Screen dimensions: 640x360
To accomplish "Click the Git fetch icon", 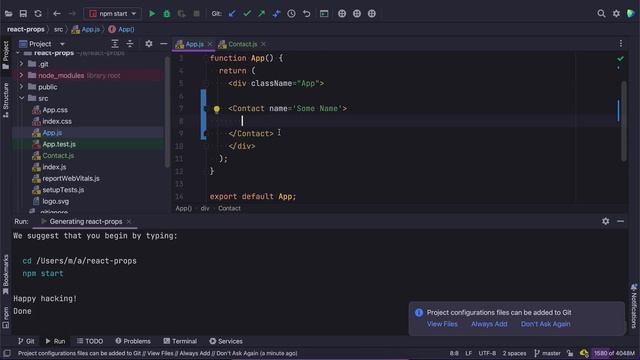I will click(x=276, y=13).
